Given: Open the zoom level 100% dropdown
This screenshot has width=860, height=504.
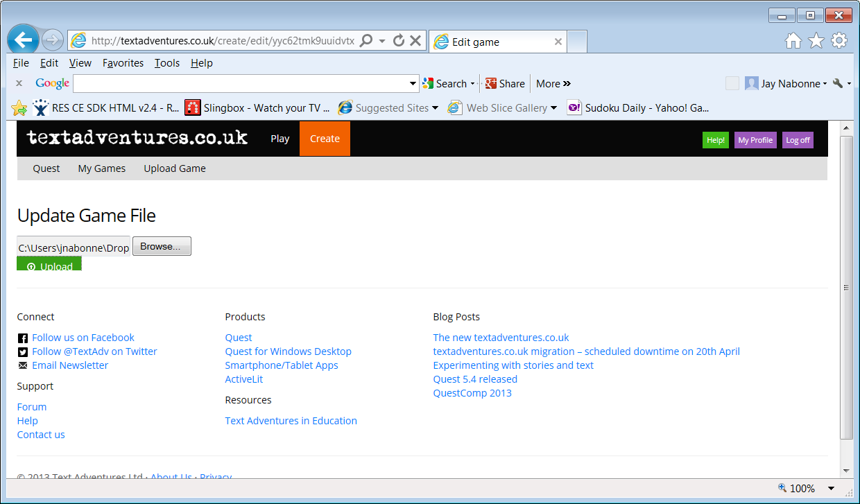Looking at the screenshot, I should (831, 489).
